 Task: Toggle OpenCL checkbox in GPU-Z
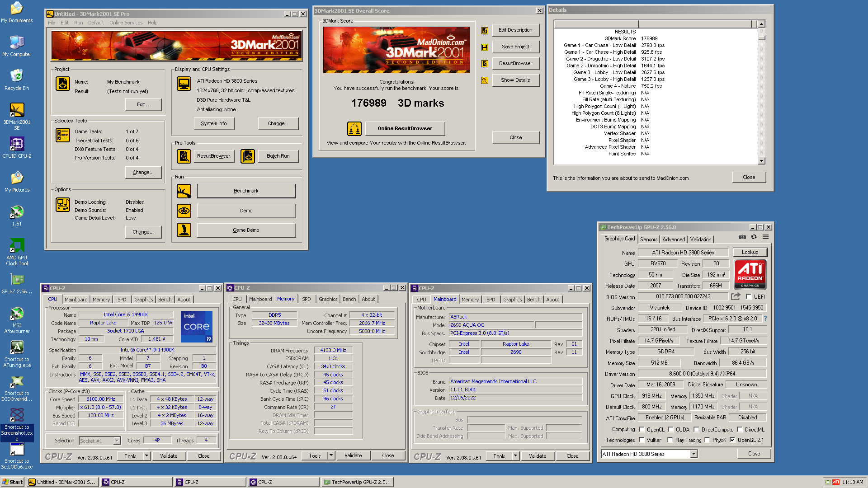[x=642, y=430]
